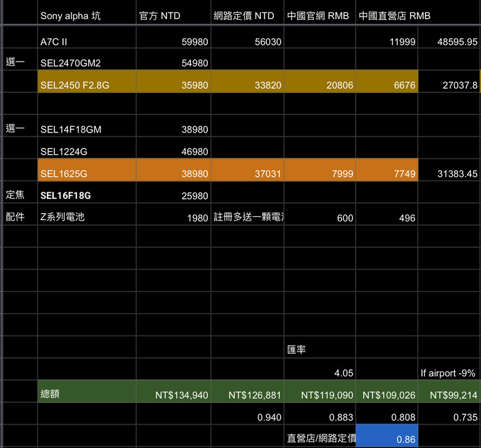Image resolution: width=481 pixels, height=448 pixels.
Task: Click the '選一' label beside SEL14F18GM
Action: pyautogui.click(x=20, y=126)
